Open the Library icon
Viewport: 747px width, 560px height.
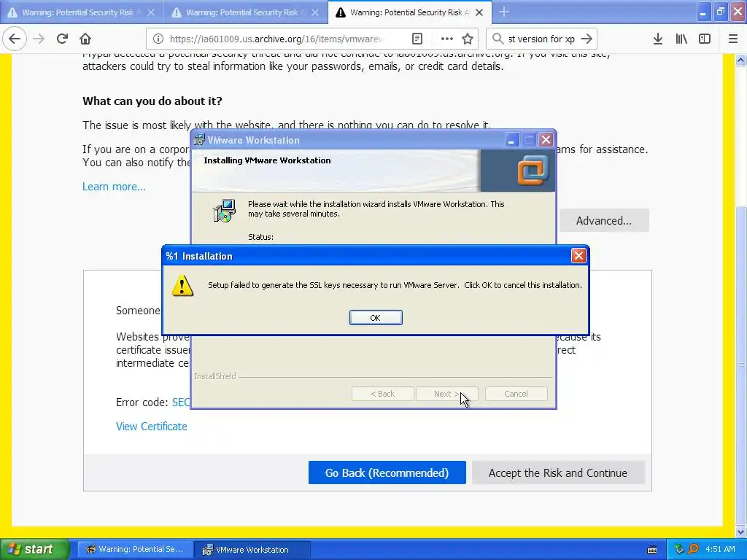(x=681, y=39)
